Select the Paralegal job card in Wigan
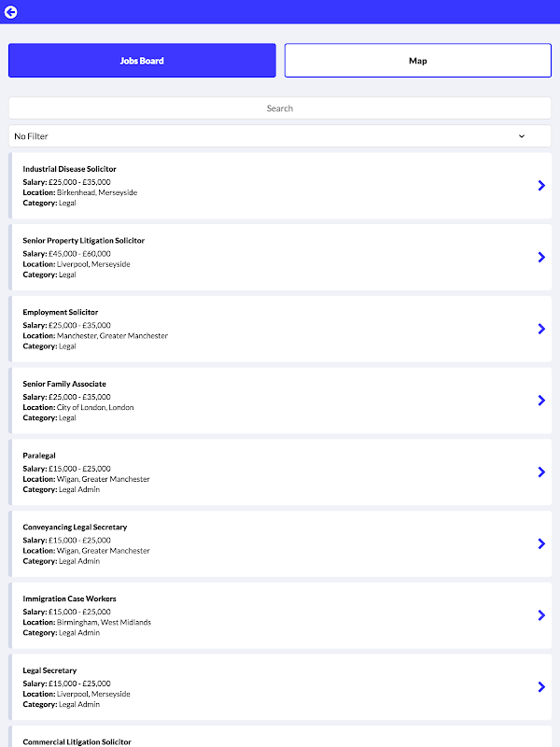The width and height of the screenshot is (560, 747). (280, 472)
